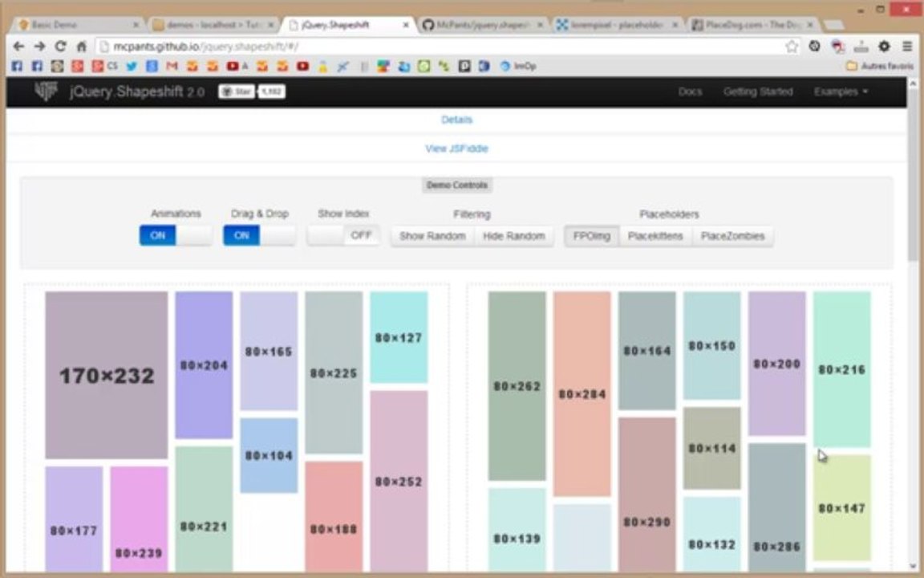
Task: Click the olive 80×114 tile
Action: pos(712,448)
